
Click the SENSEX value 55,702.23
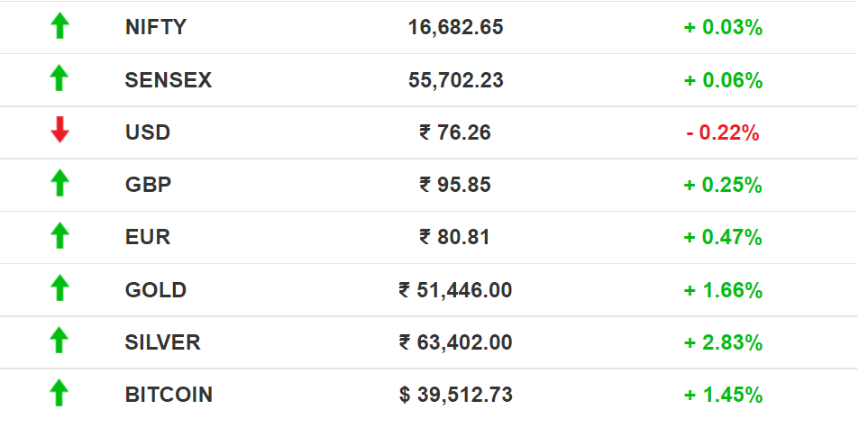[456, 80]
